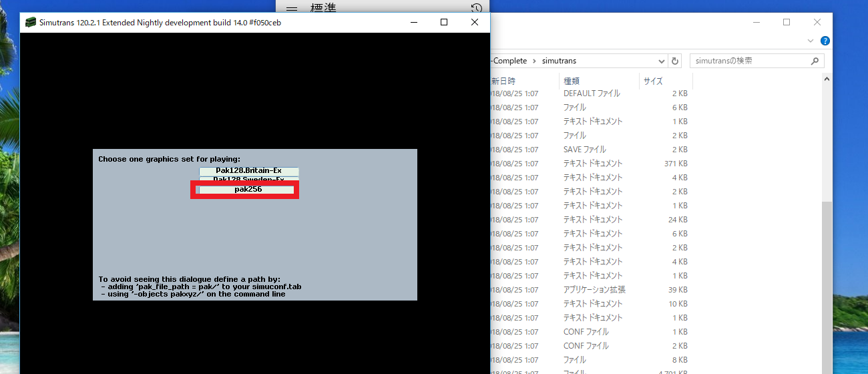
Task: Expand the Explorer ribbon chevron
Action: coord(811,41)
